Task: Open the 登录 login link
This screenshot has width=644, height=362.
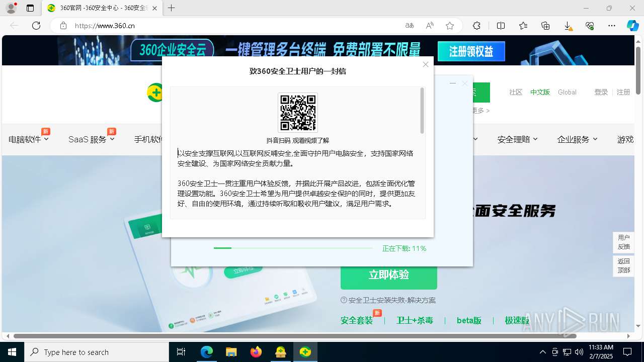Action: pyautogui.click(x=601, y=92)
